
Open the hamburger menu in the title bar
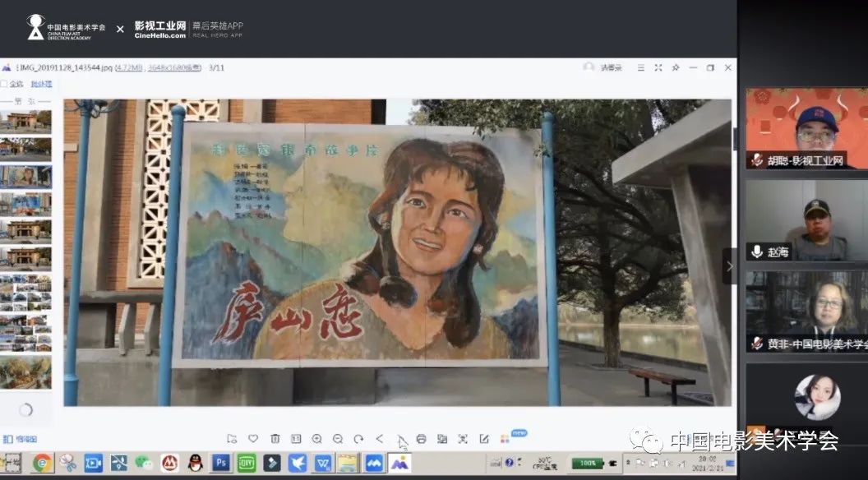640,67
